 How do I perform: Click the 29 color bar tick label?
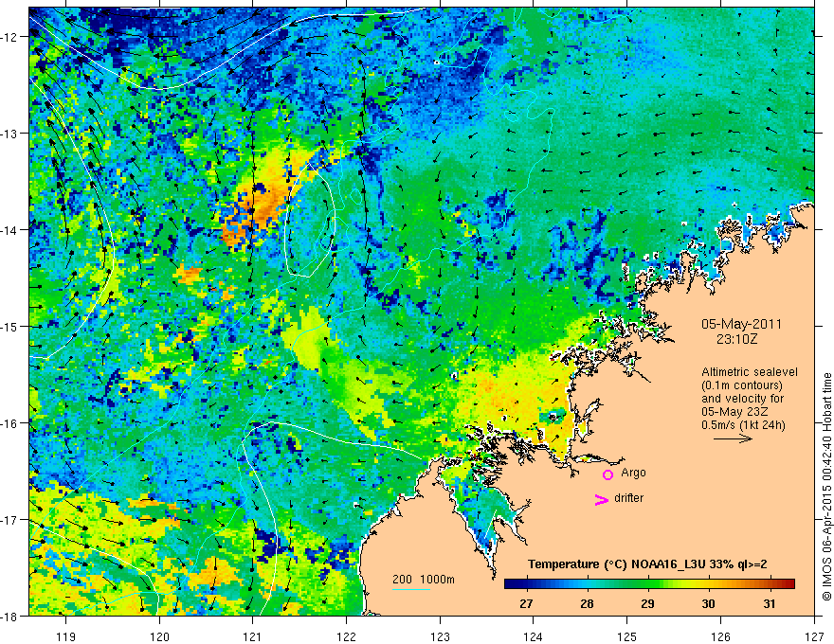[647, 603]
